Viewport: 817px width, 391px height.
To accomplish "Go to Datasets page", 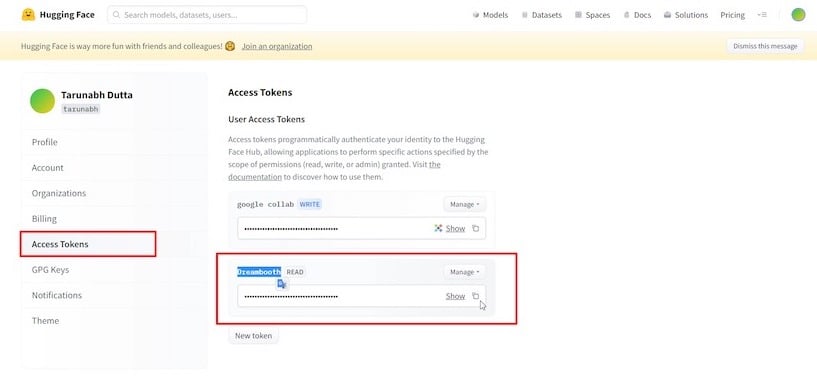I will click(541, 15).
